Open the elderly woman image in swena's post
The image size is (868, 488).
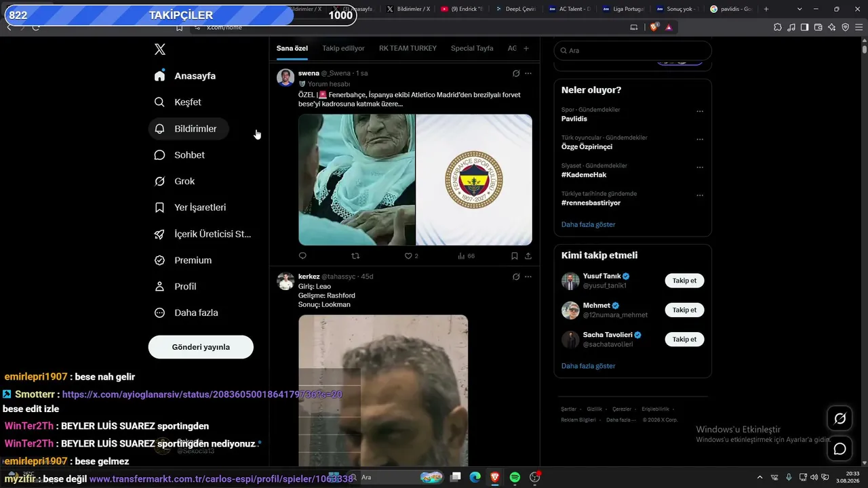point(357,180)
